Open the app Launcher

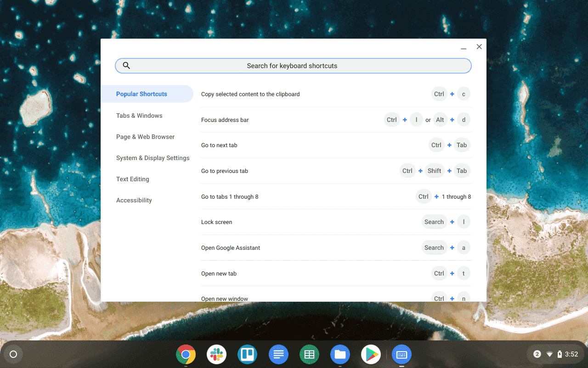coord(13,354)
